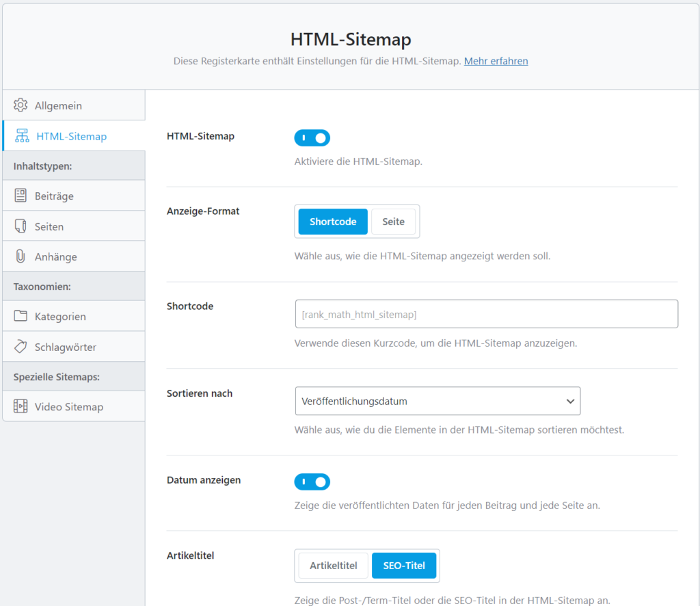700x606 pixels.
Task: Click the Anhänge paperclip icon
Action: (x=21, y=257)
